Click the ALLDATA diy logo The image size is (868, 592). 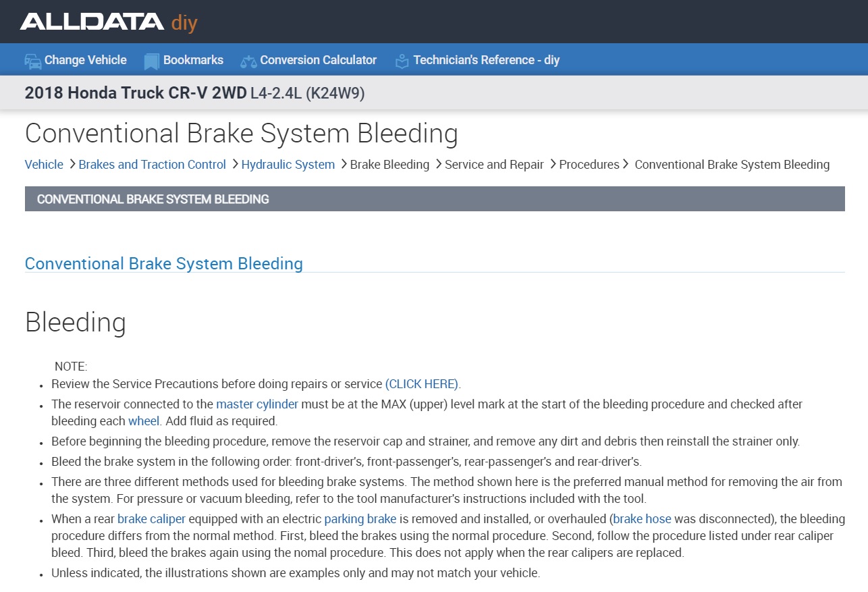click(109, 22)
